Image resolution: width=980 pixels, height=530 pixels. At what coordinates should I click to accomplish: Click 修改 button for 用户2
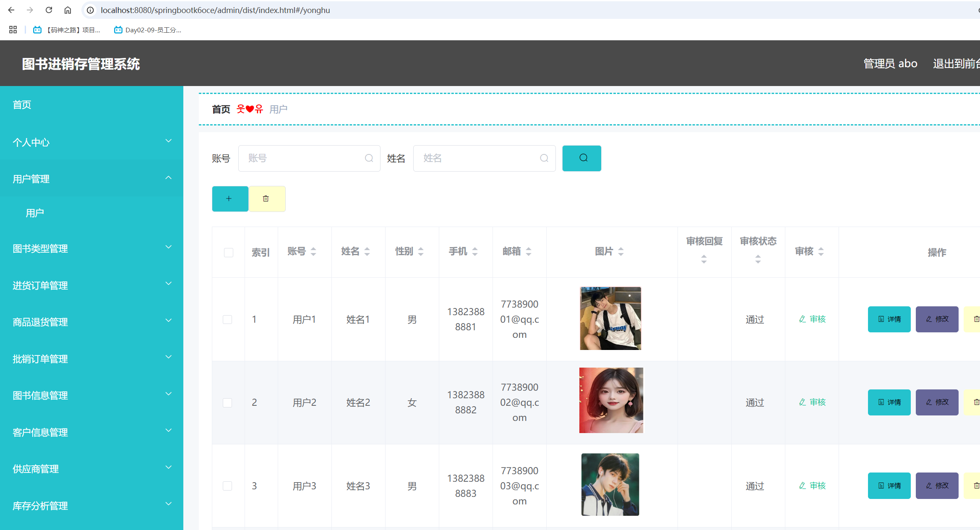[x=937, y=402]
